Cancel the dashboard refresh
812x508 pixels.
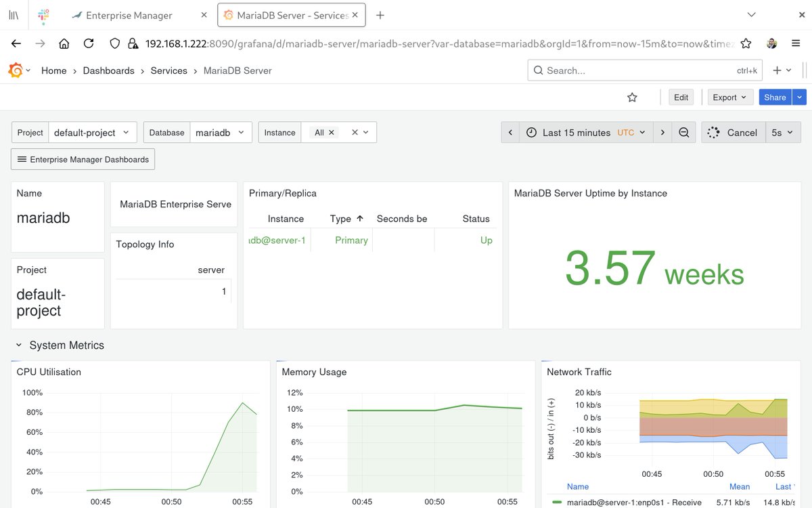click(733, 133)
